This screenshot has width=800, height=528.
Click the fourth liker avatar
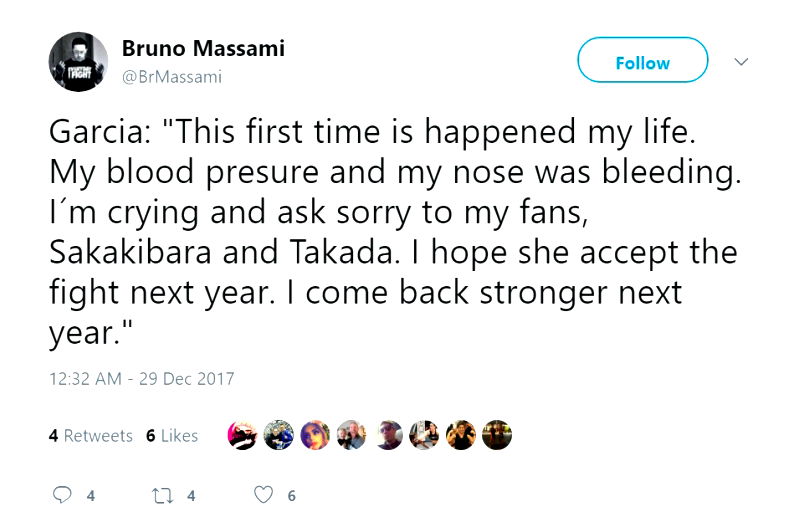pyautogui.click(x=351, y=435)
